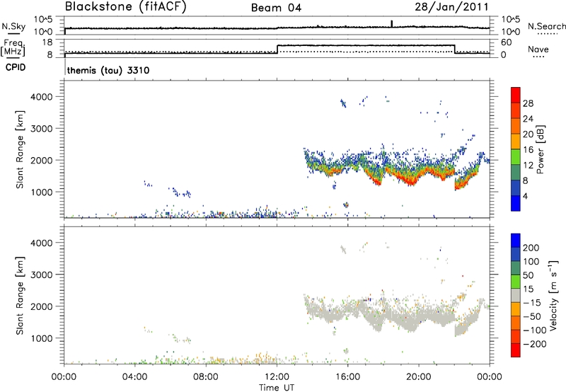The width and height of the screenshot is (566, 392).
Task: Select the "N.Sky" axis label
Action: click(13, 26)
